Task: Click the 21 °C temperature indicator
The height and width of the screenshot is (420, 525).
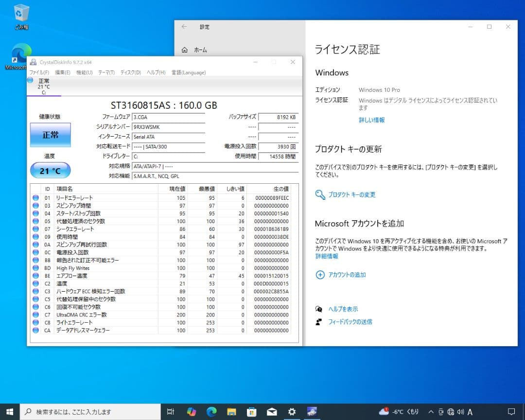Action: [50, 171]
